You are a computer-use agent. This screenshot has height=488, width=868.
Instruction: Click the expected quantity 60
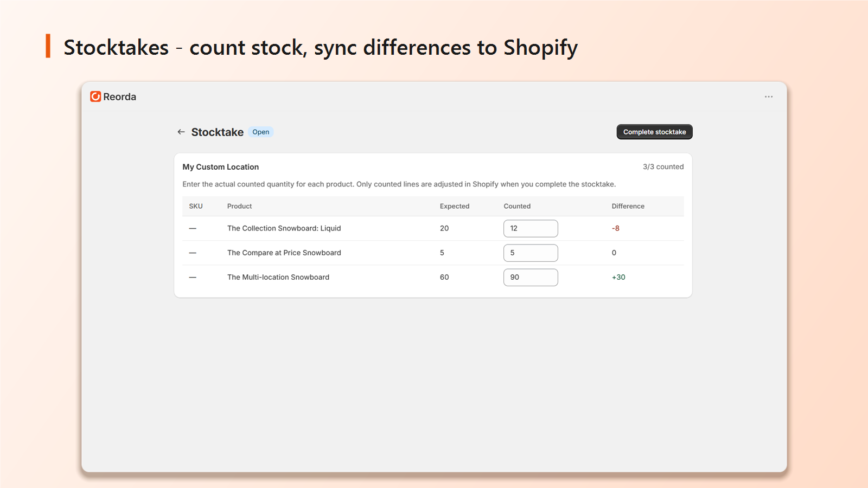coord(444,277)
